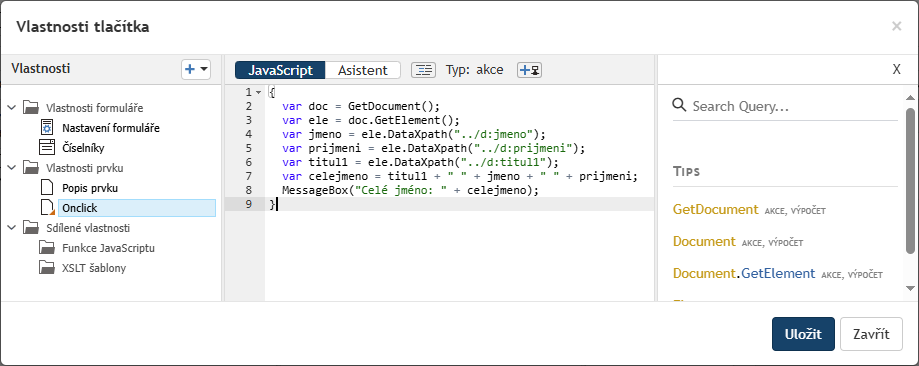
Task: Close the tips panel with X
Action: [896, 69]
